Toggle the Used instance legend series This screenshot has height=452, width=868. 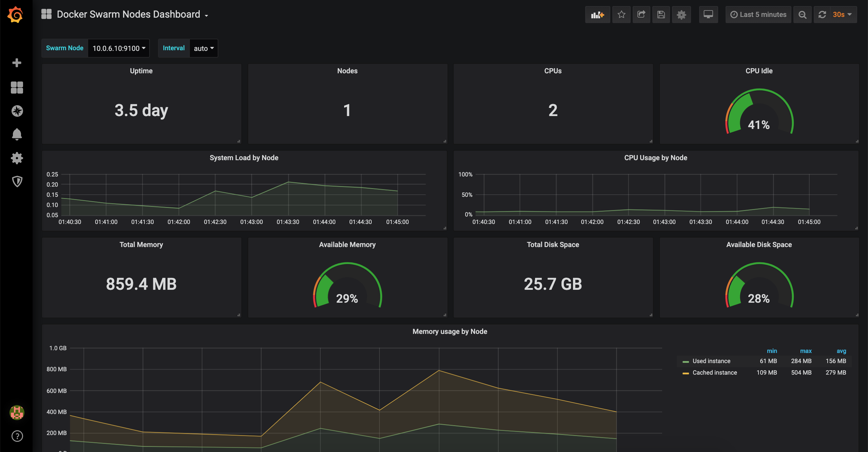click(711, 361)
